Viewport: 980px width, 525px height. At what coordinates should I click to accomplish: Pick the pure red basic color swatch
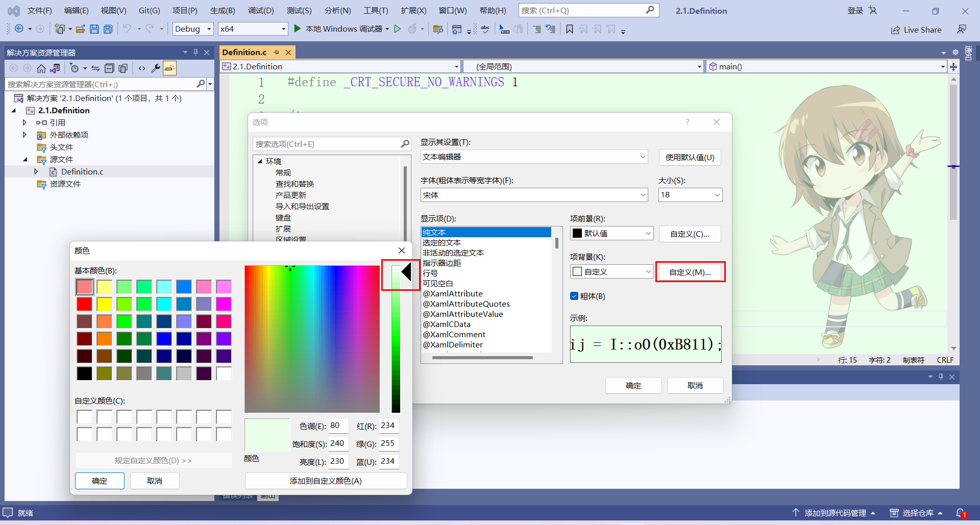pyautogui.click(x=84, y=304)
